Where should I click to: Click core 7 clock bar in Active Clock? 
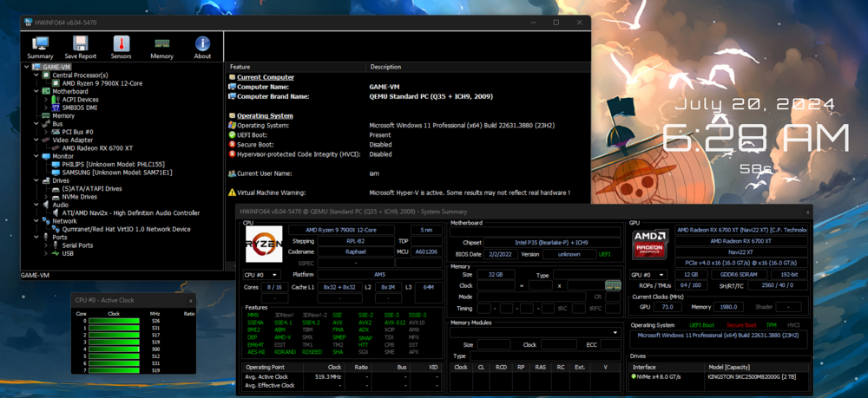(x=114, y=371)
